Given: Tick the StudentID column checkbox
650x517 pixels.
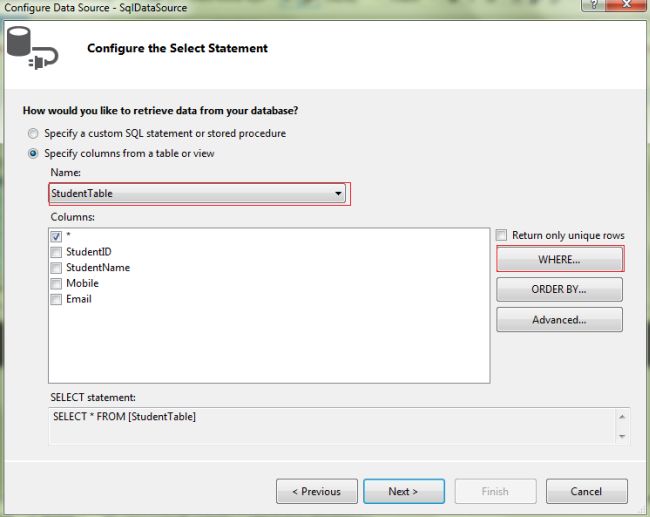Looking at the screenshot, I should [x=57, y=252].
